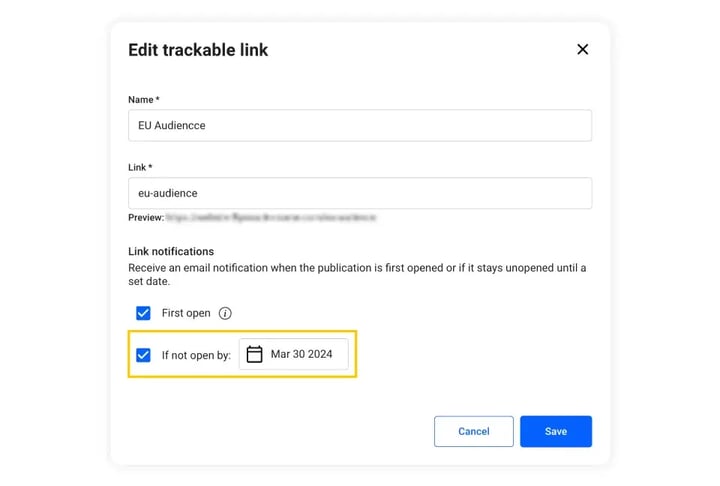Click the blurred preview URL

(x=271, y=217)
